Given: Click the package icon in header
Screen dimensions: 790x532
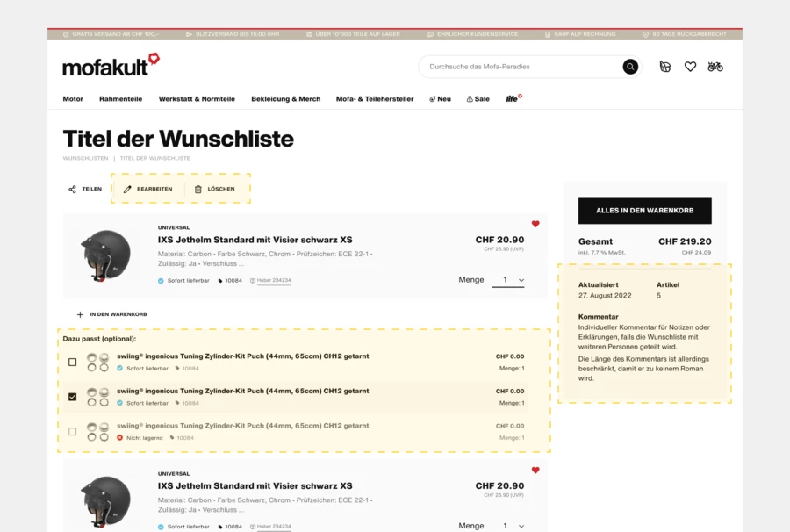Looking at the screenshot, I should tap(665, 67).
